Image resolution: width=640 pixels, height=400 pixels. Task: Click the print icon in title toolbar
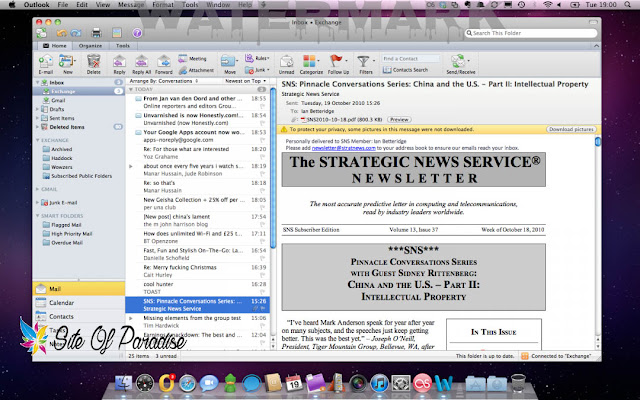[x=96, y=33]
